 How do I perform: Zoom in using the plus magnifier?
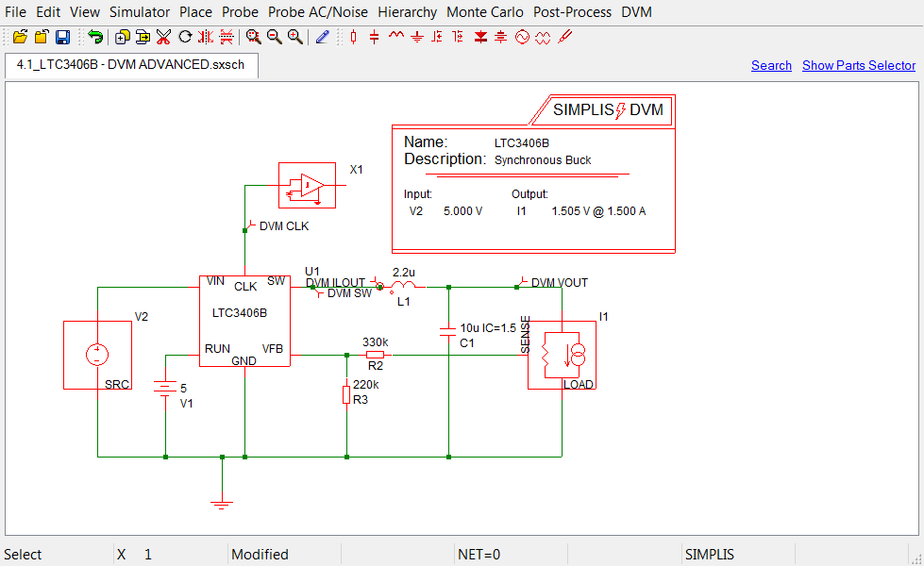click(x=294, y=37)
